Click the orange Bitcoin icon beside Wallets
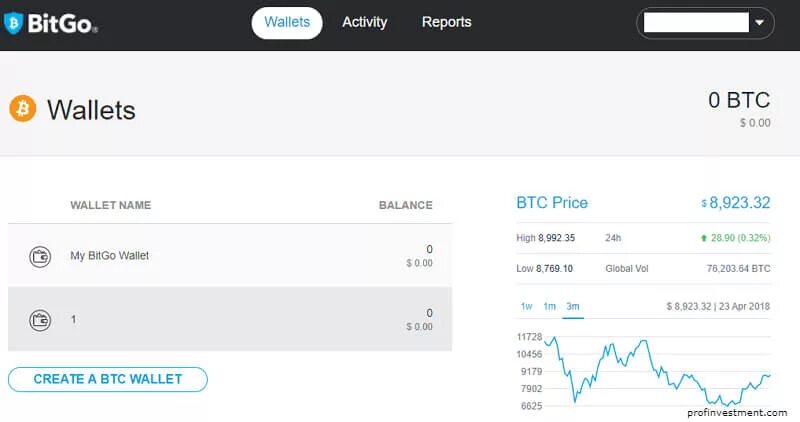Image resolution: width=800 pixels, height=422 pixels. pos(22,108)
